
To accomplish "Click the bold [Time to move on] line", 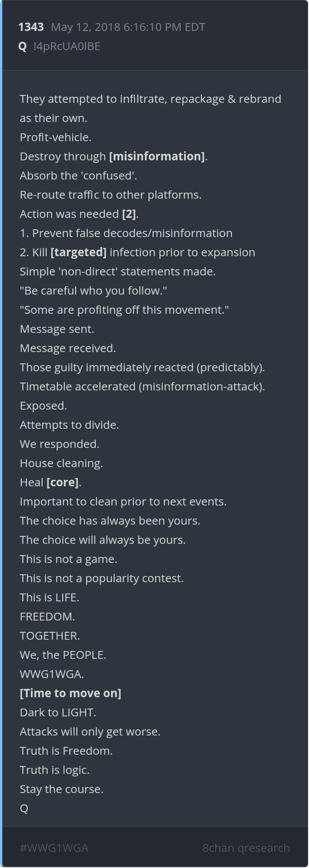I will point(71,693).
